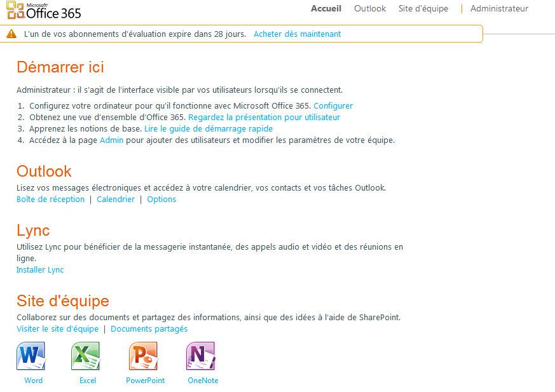This screenshot has width=555, height=392.
Task: Open the Site d'équipe navigation tab
Action: [423, 8]
